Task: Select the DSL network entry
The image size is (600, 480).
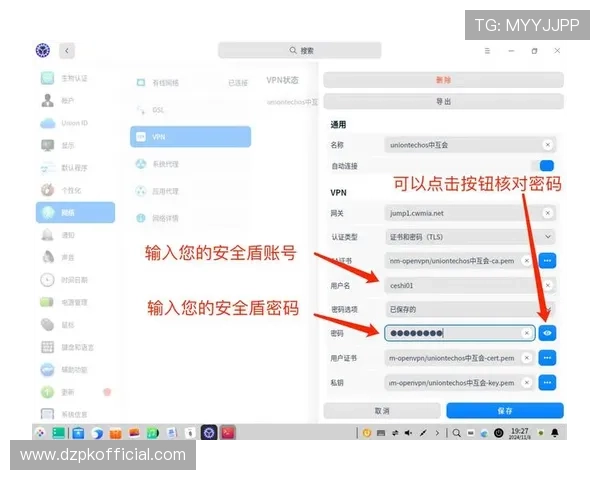Action: click(x=191, y=110)
